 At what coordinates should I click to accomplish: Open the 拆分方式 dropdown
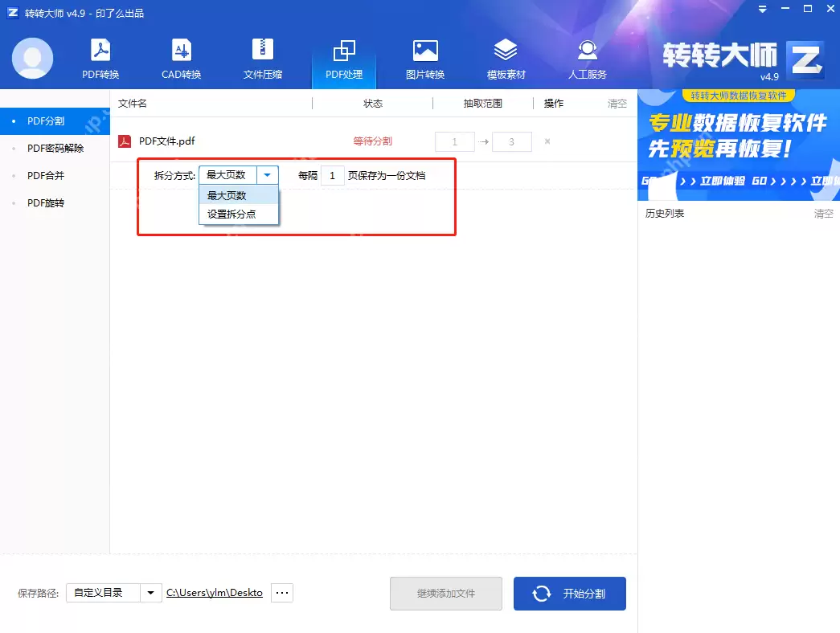267,174
